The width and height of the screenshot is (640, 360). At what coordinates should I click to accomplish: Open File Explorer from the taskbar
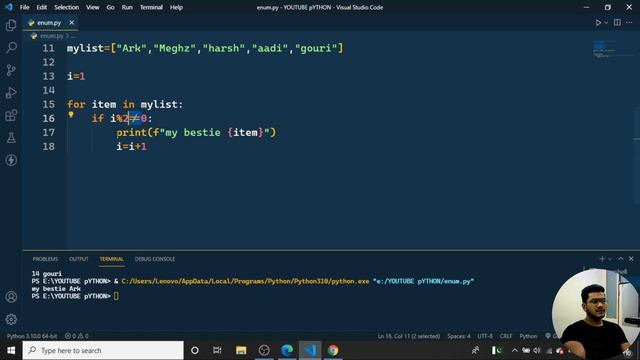coord(241,350)
